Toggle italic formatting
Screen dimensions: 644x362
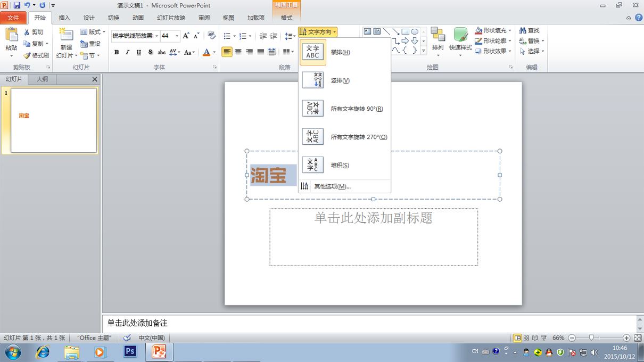point(128,52)
